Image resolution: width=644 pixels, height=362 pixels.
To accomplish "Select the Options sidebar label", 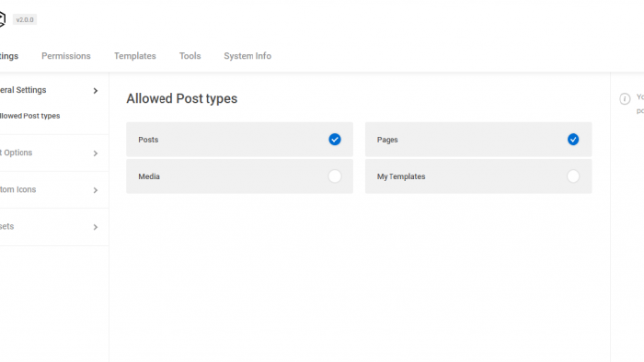I will 16,153.
